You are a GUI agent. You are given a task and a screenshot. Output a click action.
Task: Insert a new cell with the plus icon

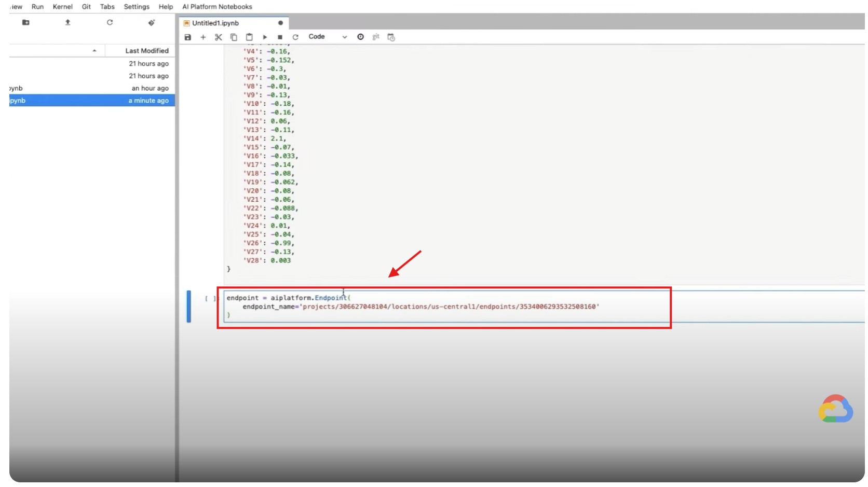[x=203, y=37]
